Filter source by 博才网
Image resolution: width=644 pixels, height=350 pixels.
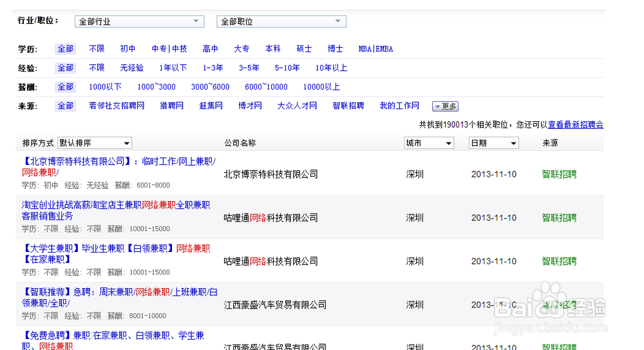click(x=250, y=106)
